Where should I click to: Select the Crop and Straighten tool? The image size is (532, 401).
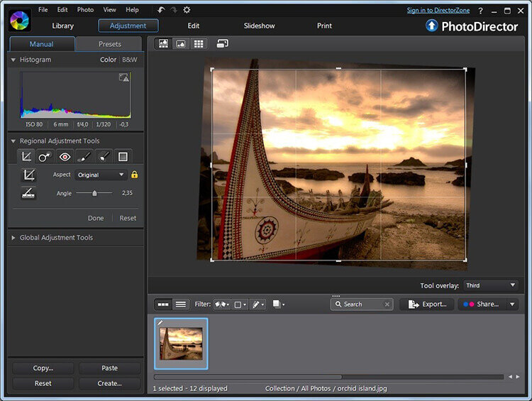pos(26,156)
